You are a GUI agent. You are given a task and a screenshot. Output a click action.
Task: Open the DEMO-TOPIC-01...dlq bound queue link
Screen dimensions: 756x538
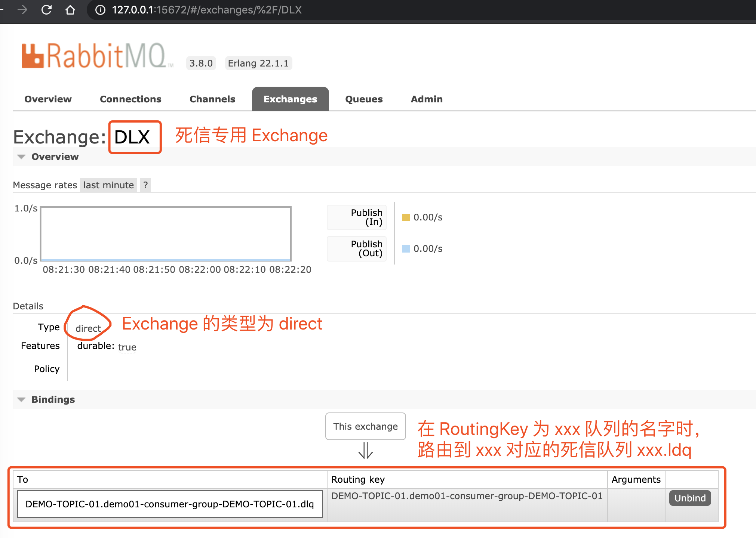click(x=170, y=504)
